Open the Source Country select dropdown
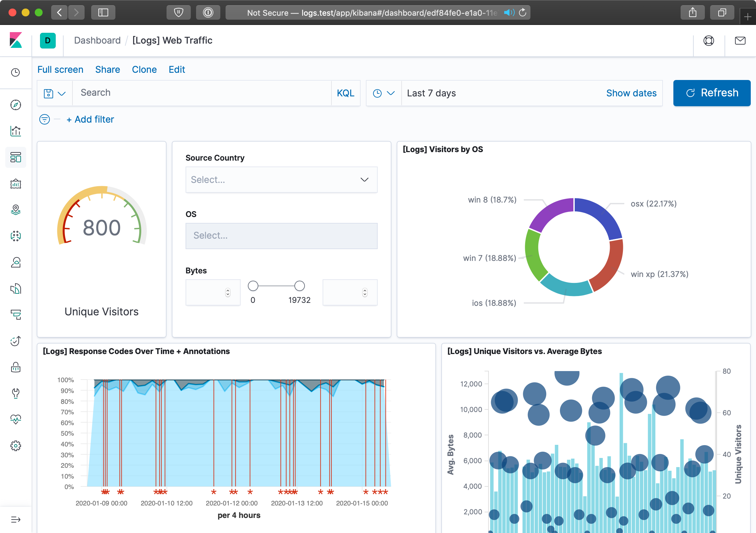Image resolution: width=756 pixels, height=533 pixels. pyautogui.click(x=281, y=180)
